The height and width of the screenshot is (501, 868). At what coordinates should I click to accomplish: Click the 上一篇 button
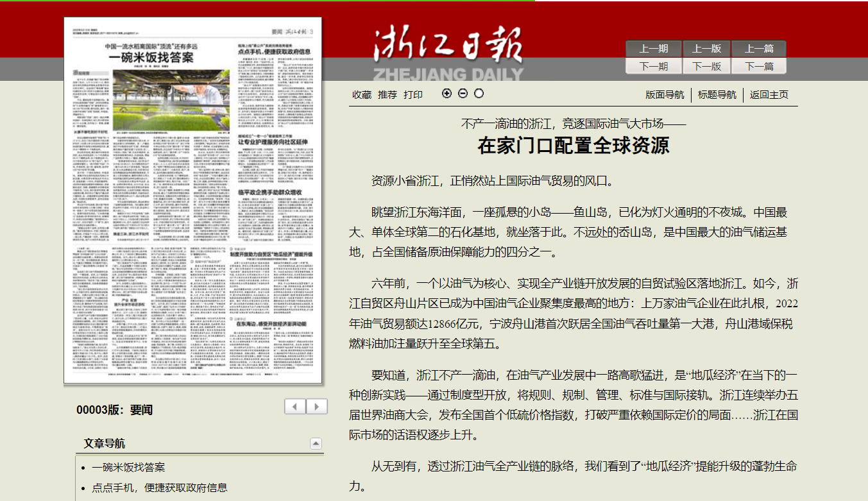tap(760, 49)
